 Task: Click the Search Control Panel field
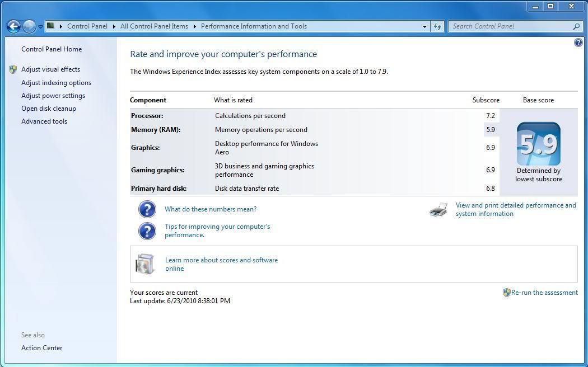(x=511, y=26)
